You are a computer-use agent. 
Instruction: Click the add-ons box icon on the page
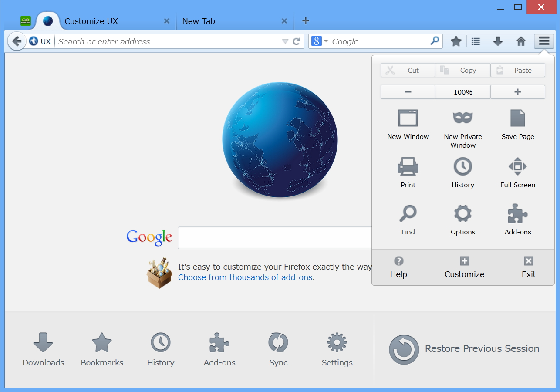point(159,273)
